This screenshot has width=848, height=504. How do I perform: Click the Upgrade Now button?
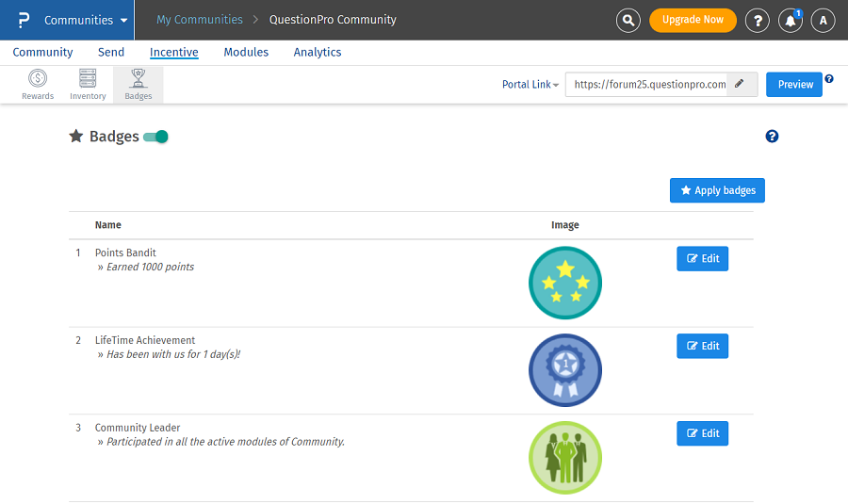[693, 20]
